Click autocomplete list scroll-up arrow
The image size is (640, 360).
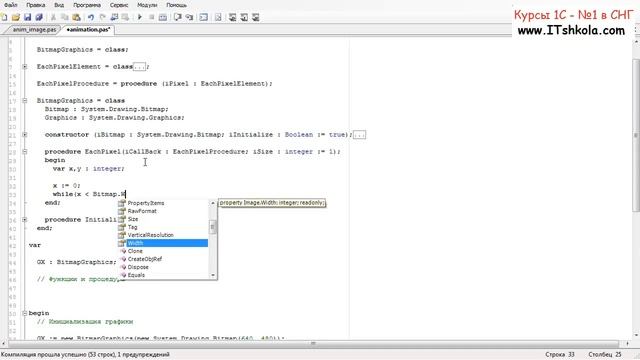click(x=213, y=203)
